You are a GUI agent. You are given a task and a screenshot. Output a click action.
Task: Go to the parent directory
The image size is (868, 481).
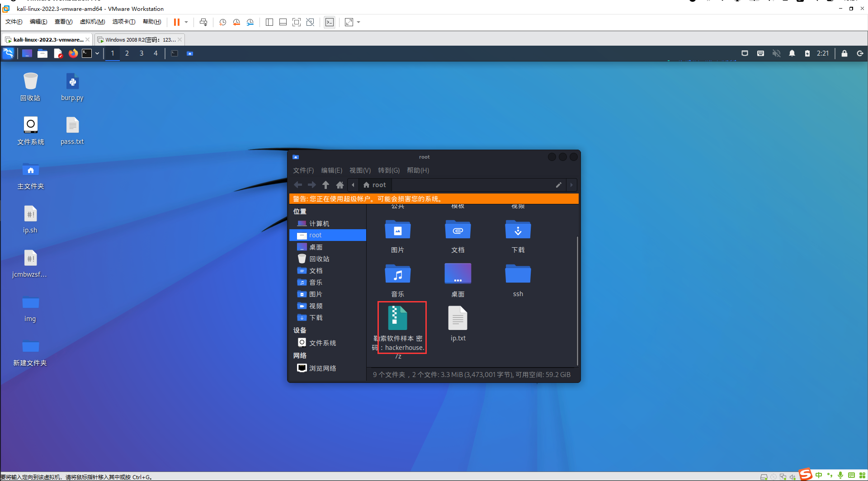click(x=326, y=185)
